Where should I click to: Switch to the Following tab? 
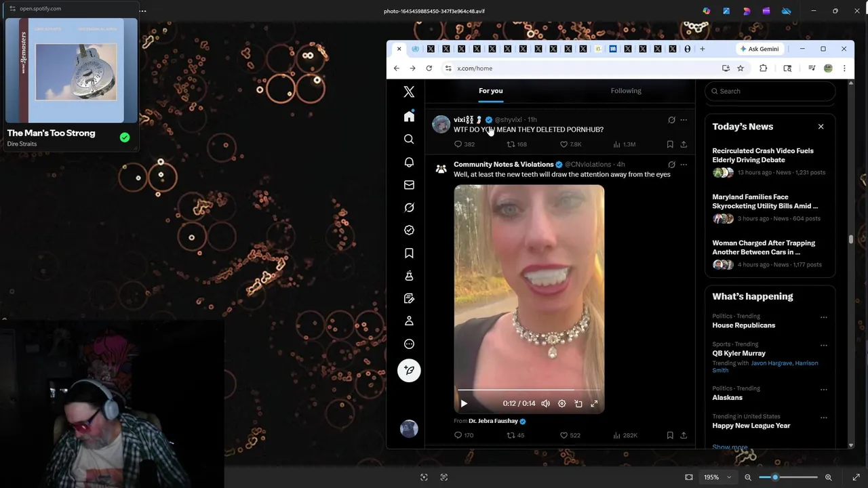(x=626, y=91)
